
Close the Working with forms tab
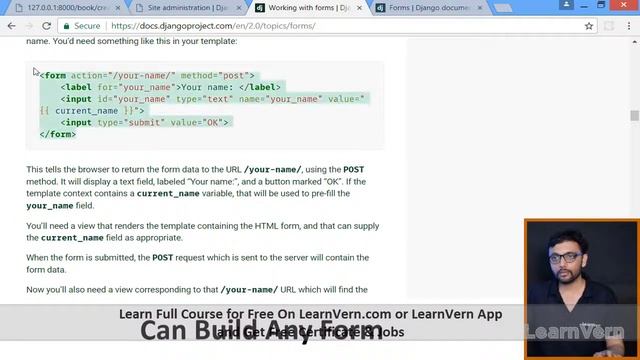point(360,8)
